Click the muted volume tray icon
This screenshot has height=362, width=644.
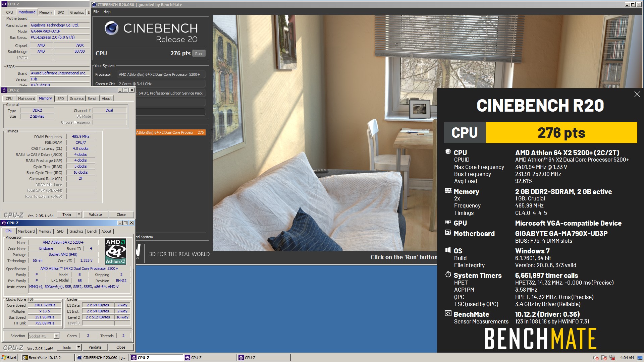[596, 358]
